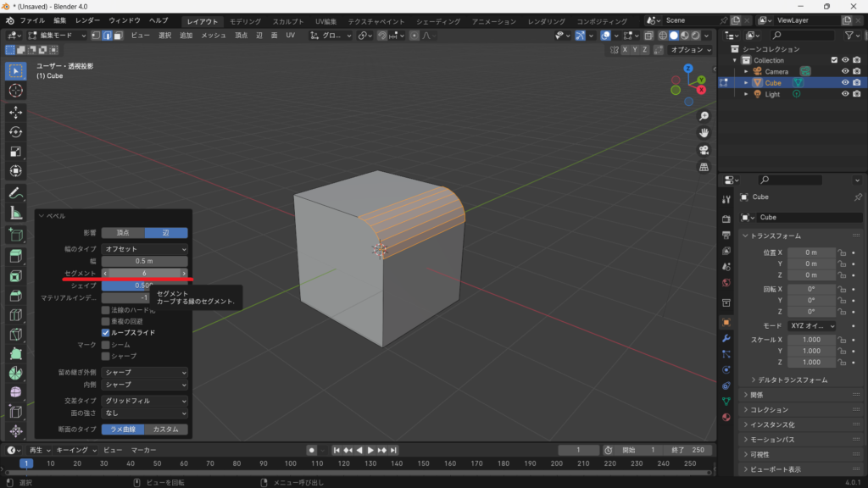Switch to orthographic view with the grid icon
Viewport: 868px width, 488px height.
coord(704,167)
